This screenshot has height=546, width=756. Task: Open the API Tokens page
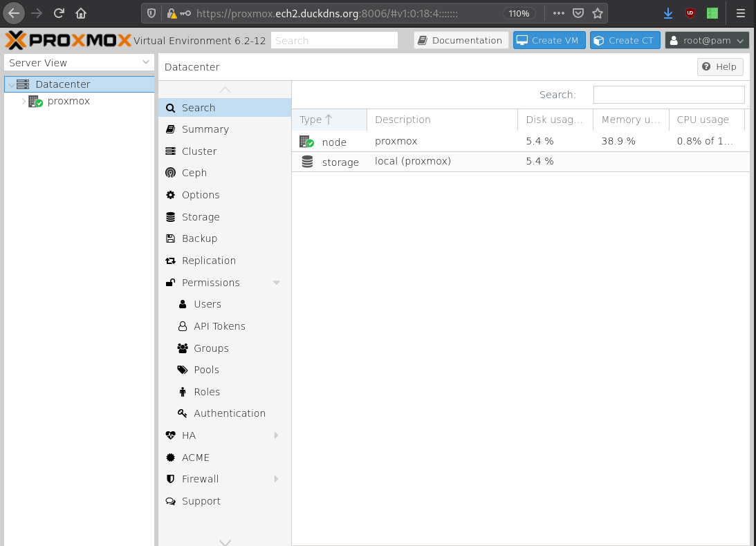(225, 326)
